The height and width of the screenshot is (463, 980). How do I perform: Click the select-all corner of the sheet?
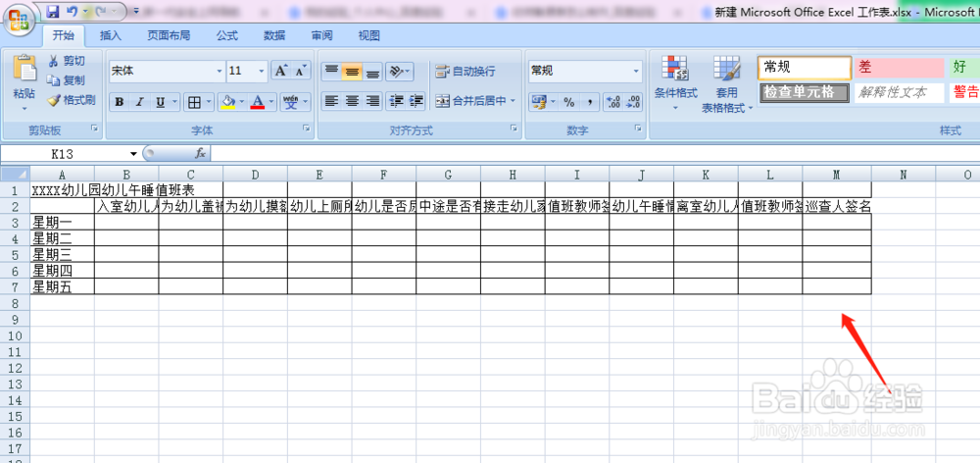(x=15, y=174)
